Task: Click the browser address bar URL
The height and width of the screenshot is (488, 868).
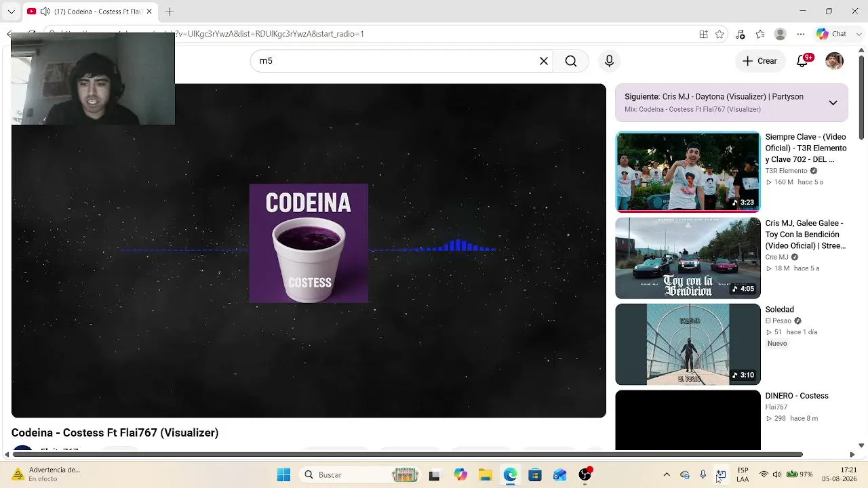Action: tap(270, 34)
